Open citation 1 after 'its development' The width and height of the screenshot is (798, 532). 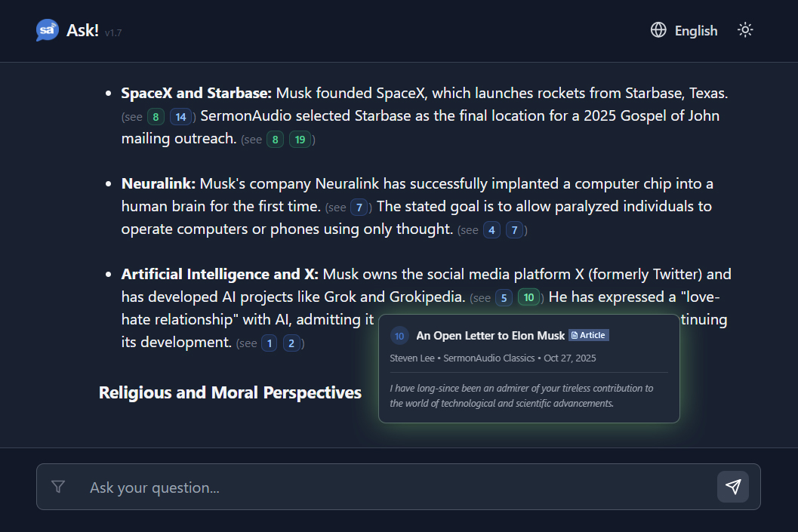pos(270,343)
